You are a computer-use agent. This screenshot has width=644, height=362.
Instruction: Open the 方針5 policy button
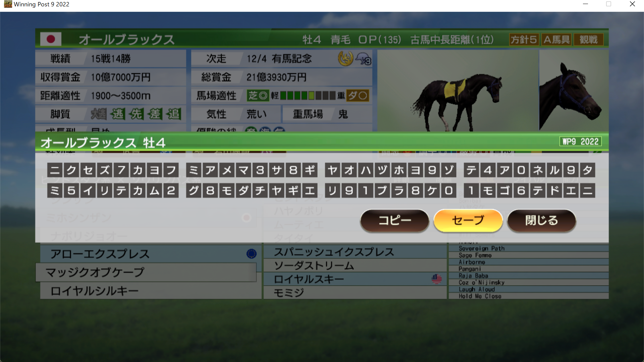[x=524, y=40]
